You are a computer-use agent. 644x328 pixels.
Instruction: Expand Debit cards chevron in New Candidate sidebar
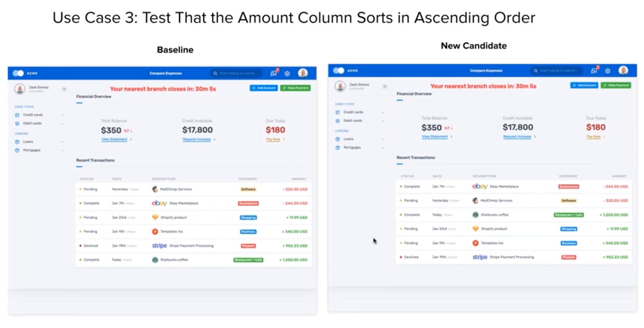[x=383, y=121]
